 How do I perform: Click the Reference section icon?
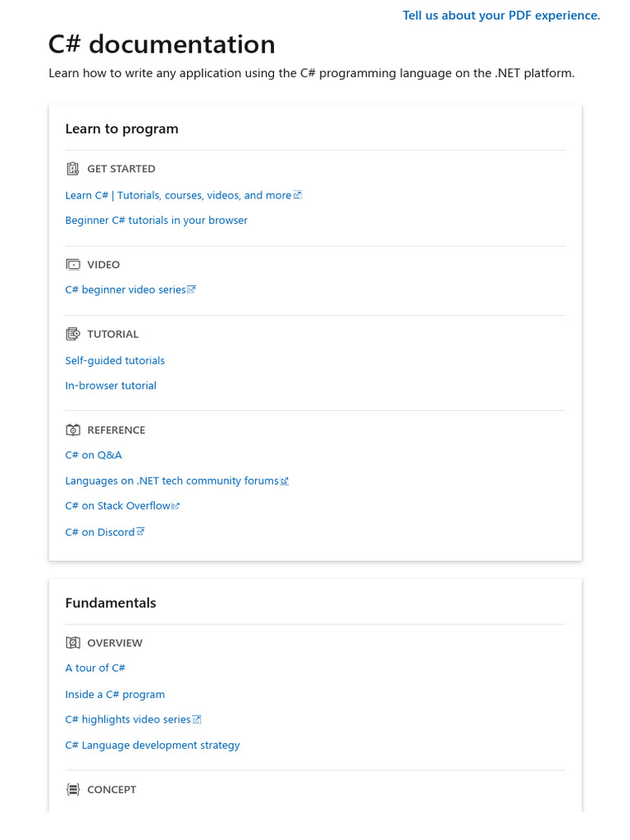click(72, 431)
